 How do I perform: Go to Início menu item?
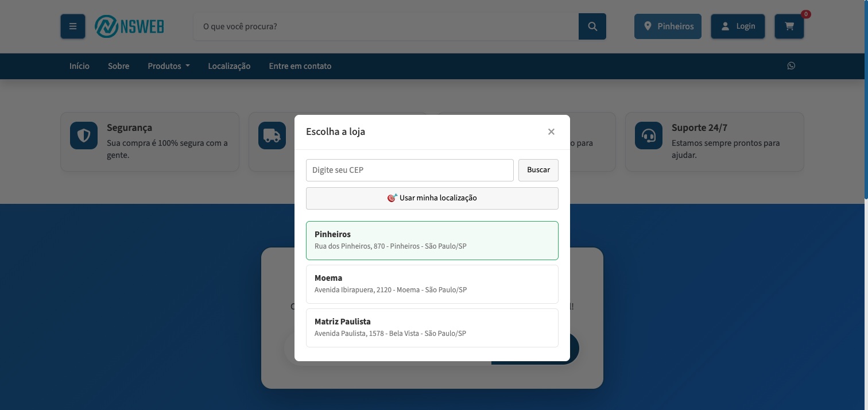tap(79, 66)
